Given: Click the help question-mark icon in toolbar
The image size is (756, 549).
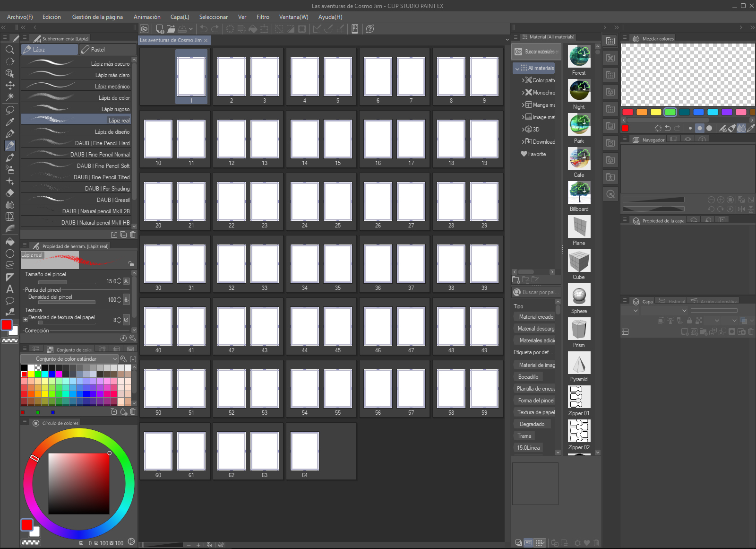Looking at the screenshot, I should point(370,29).
